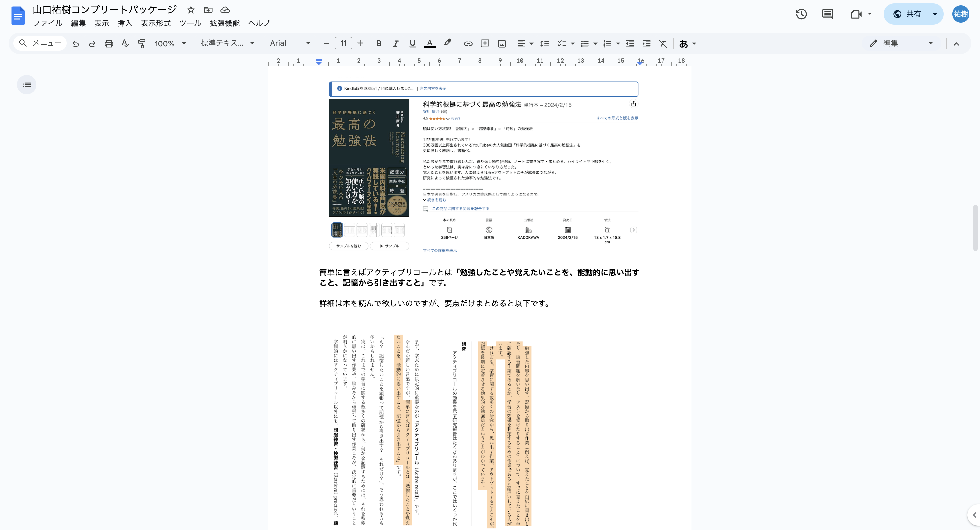
Task: Open the 挿入 menu
Action: coord(125,23)
